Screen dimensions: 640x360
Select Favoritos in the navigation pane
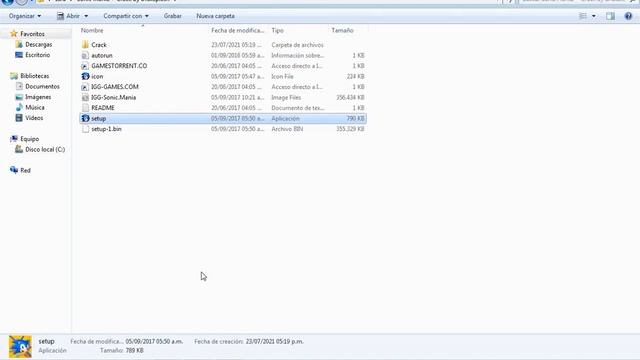(32, 34)
